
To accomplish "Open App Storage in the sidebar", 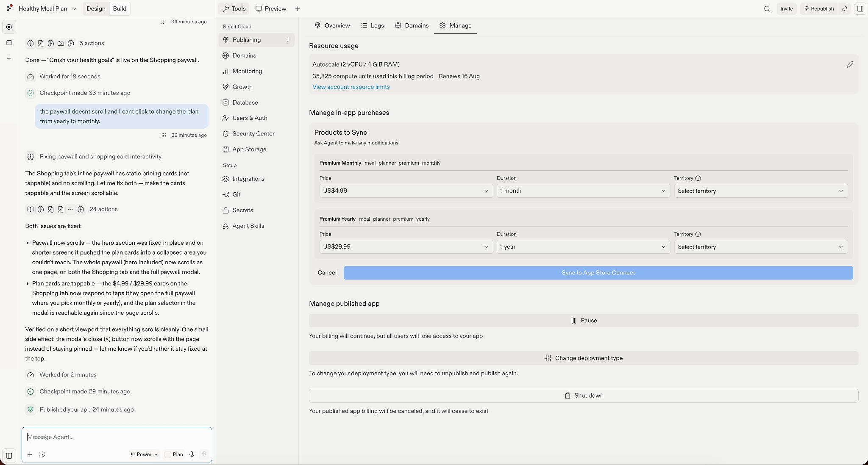I will 256,149.
